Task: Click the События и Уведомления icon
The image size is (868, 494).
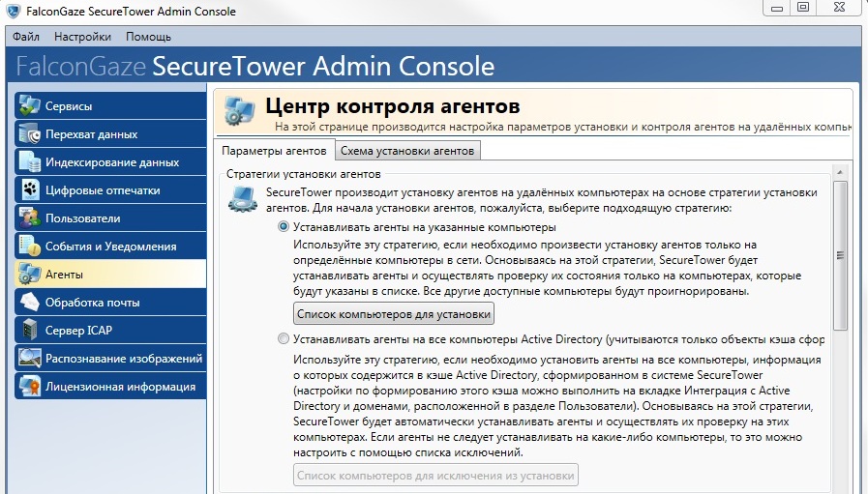Action: (29, 247)
